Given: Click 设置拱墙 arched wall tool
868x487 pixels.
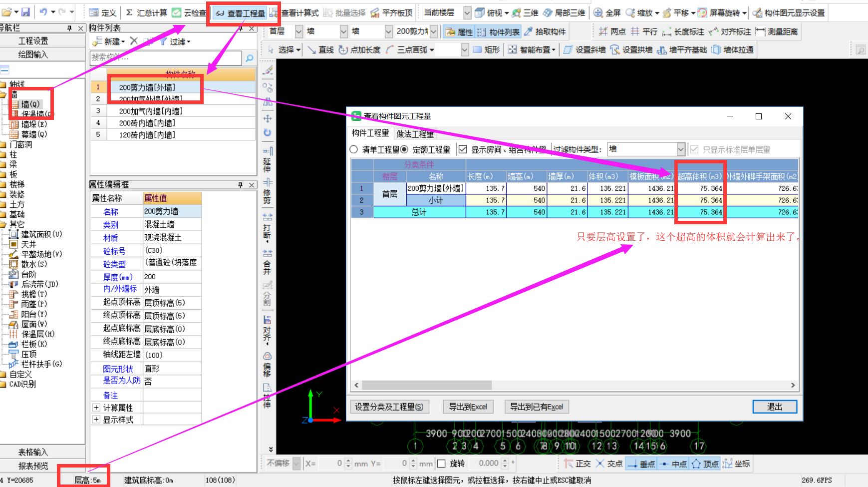Looking at the screenshot, I should point(631,49).
